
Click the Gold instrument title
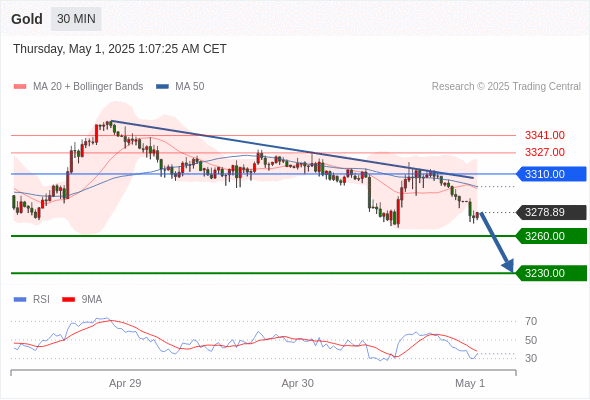coord(27,19)
